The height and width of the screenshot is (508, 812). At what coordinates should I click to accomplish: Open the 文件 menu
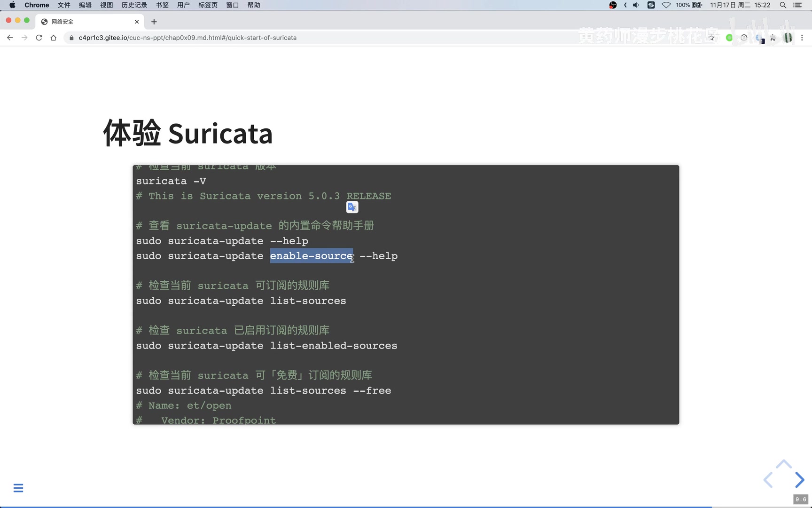click(x=64, y=5)
